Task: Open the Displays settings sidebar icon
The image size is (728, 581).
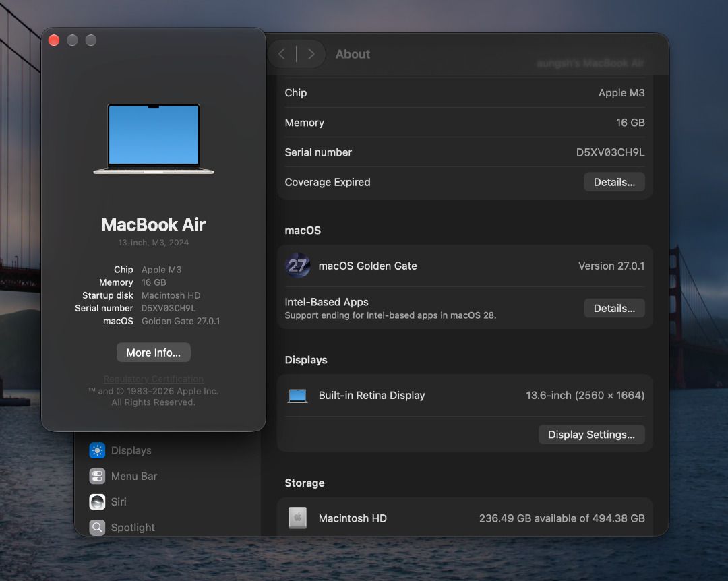Action: (97, 450)
